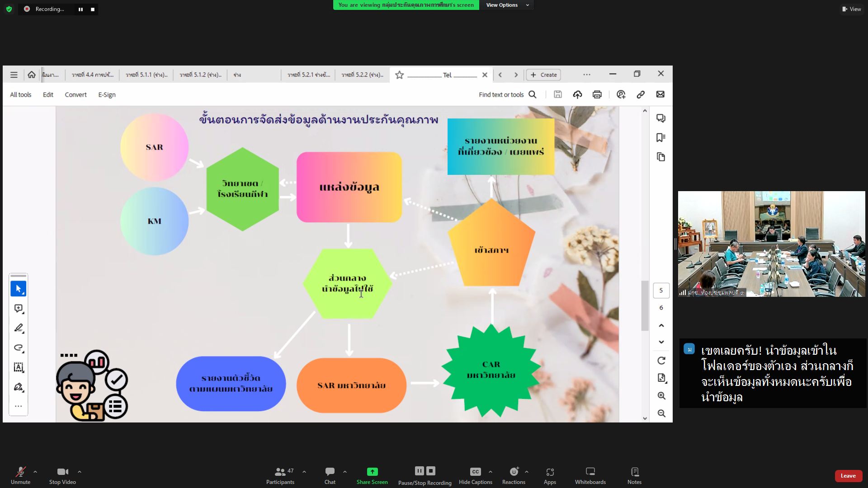Expand audio options arrow beside Unmute

coord(35,472)
